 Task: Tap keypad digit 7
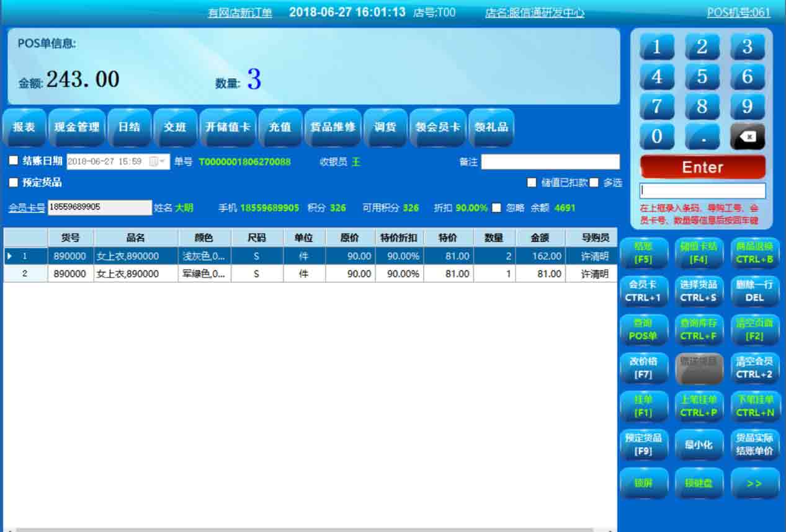[657, 107]
